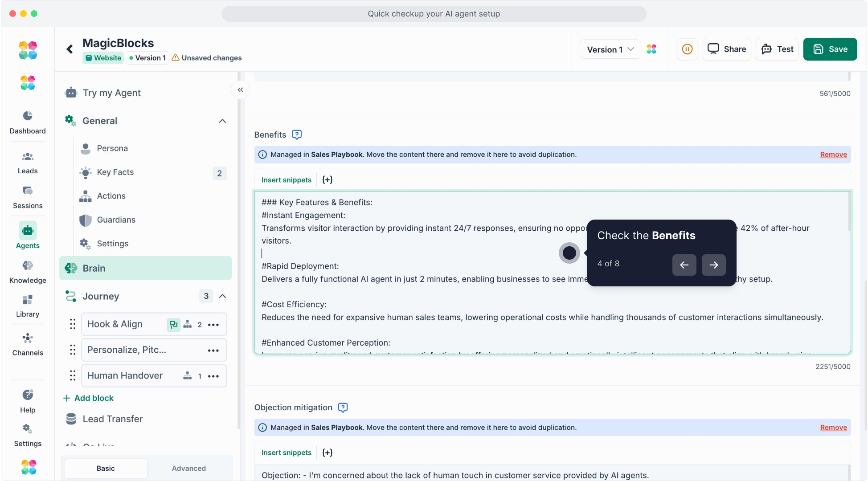Viewport: 868px width, 481px height.
Task: Collapse the Journey section chevron
Action: click(222, 296)
